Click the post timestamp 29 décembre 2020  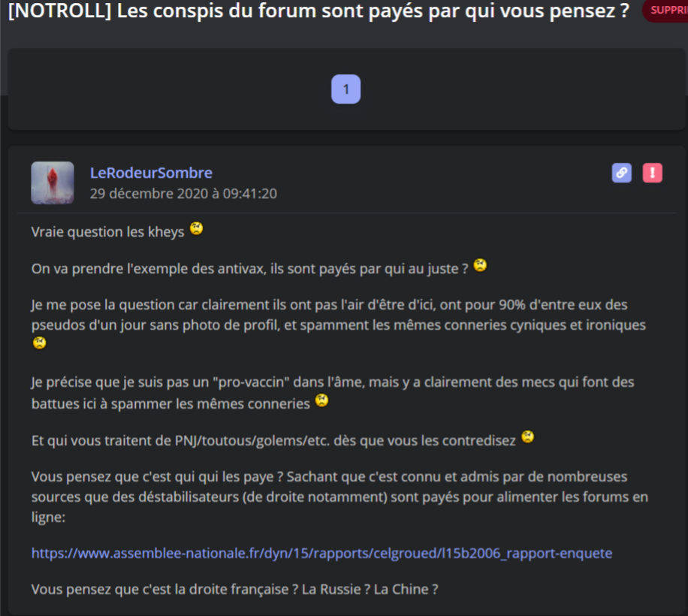183,194
